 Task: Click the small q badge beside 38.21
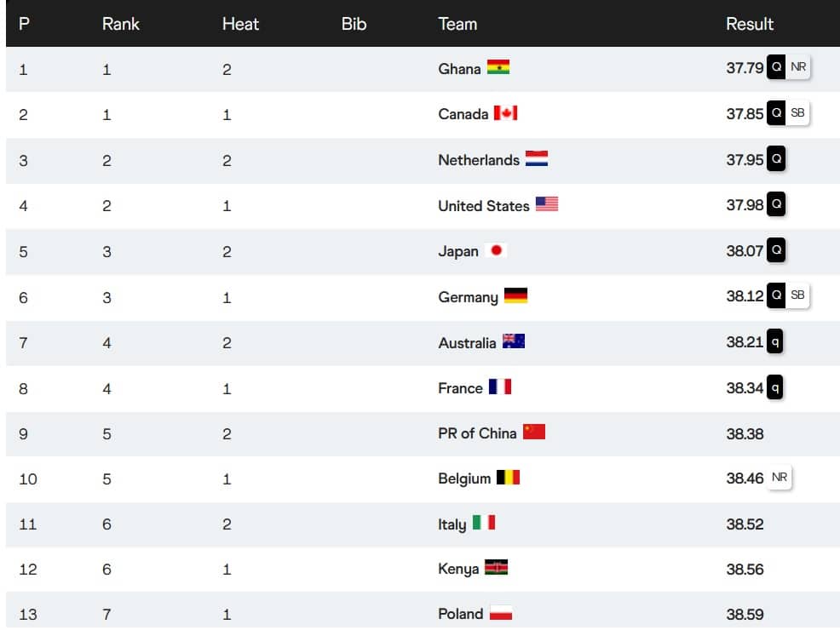coord(775,341)
